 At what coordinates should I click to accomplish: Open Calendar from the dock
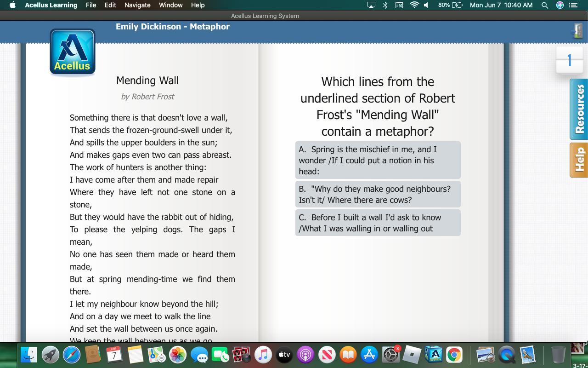tap(114, 355)
